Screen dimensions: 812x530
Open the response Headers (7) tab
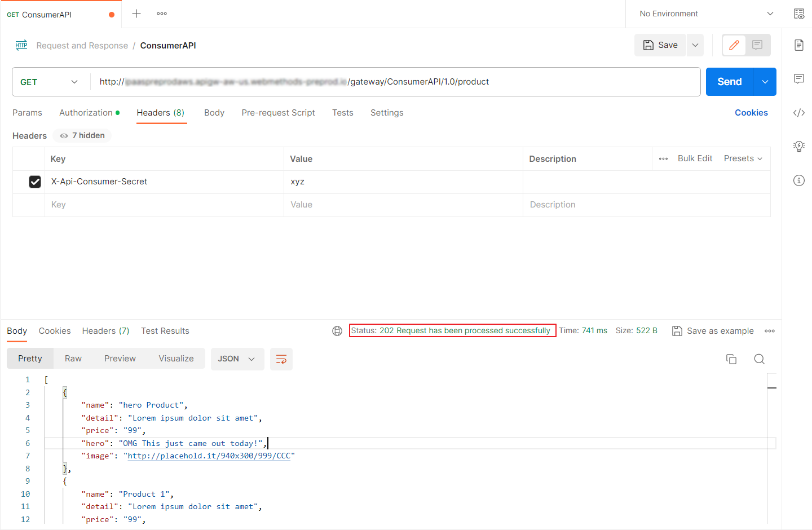tap(105, 331)
